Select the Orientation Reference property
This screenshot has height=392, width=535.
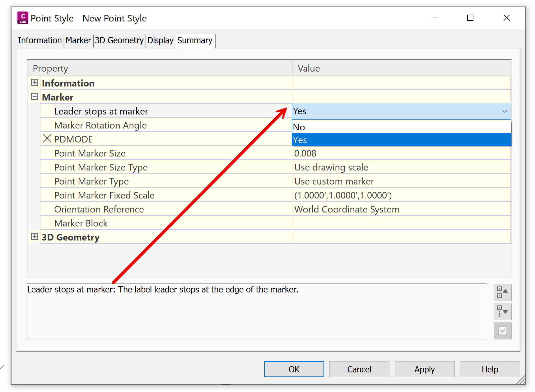tap(99, 209)
